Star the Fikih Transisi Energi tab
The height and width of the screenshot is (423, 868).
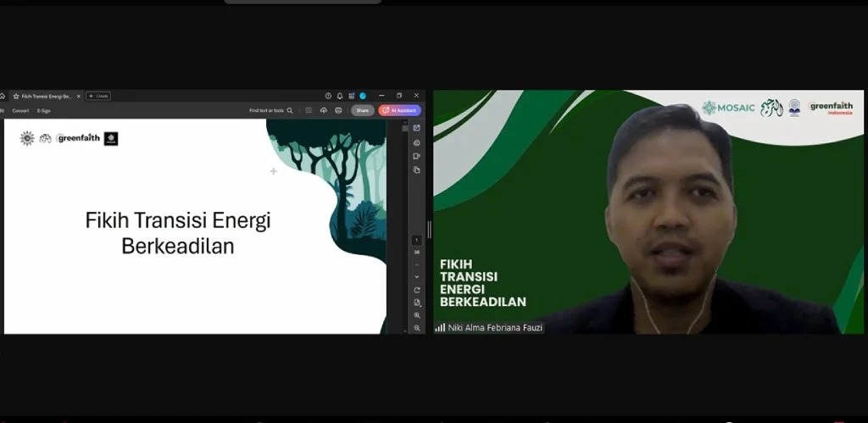pyautogui.click(x=15, y=96)
